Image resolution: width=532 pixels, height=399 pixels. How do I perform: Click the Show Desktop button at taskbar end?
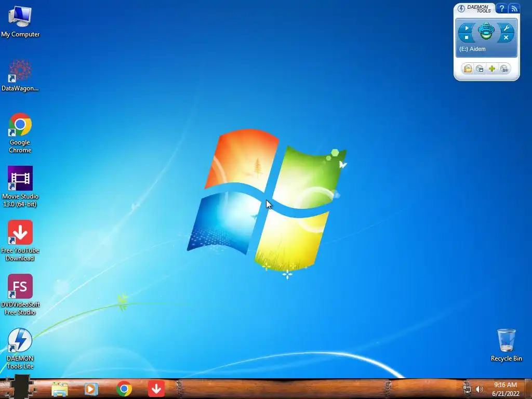click(x=528, y=389)
